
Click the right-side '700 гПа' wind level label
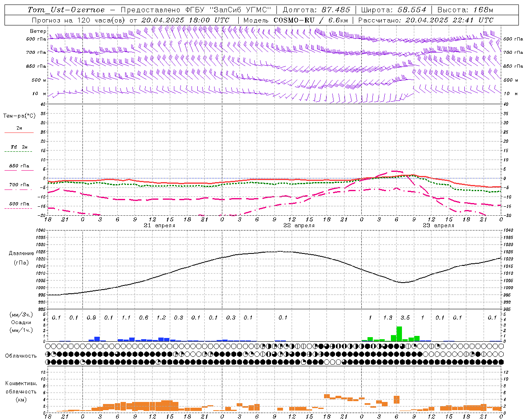pos(513,52)
